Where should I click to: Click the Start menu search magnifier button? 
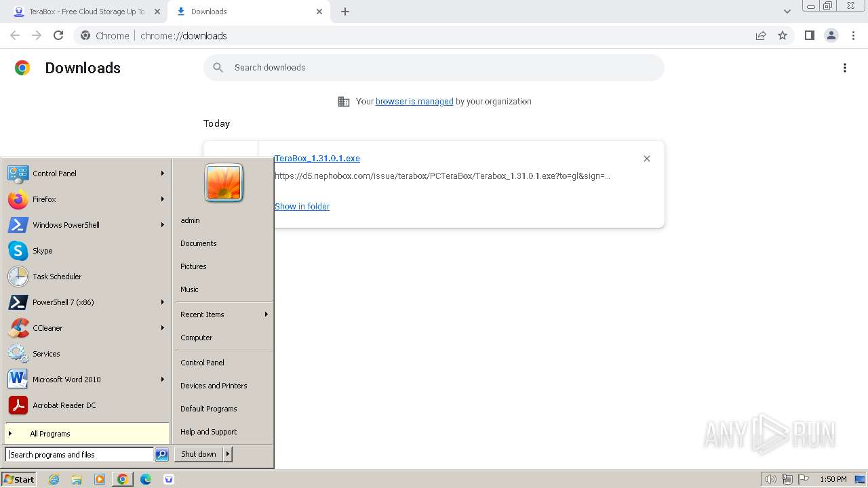(161, 455)
